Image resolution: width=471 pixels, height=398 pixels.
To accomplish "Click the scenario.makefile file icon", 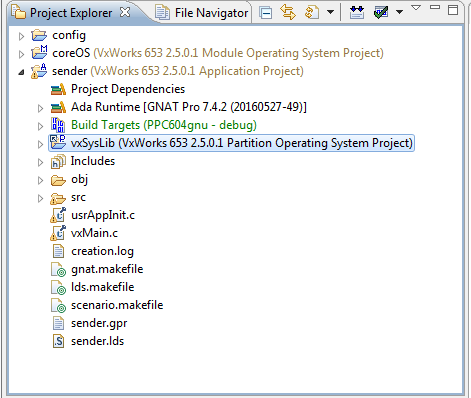I will 59,305.
